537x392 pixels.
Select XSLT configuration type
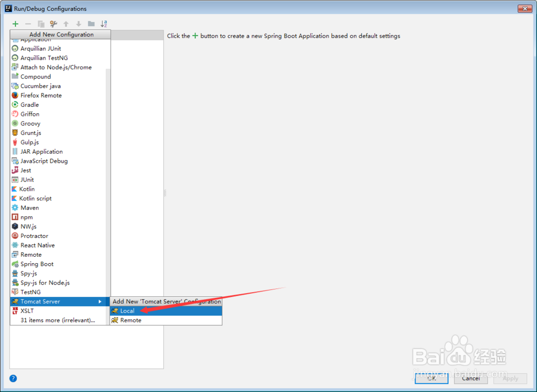(x=58, y=311)
